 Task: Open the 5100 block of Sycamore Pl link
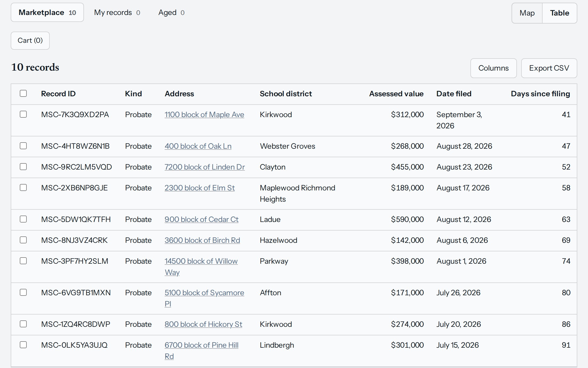pos(204,298)
